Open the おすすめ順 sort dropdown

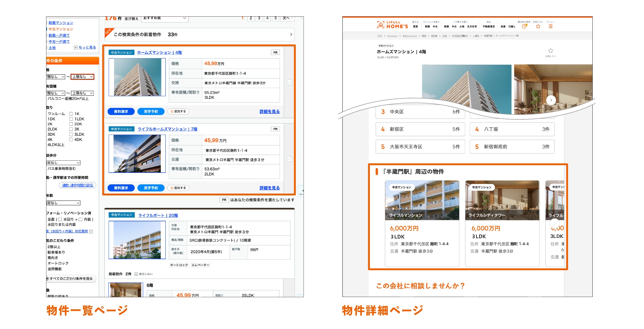(165, 18)
